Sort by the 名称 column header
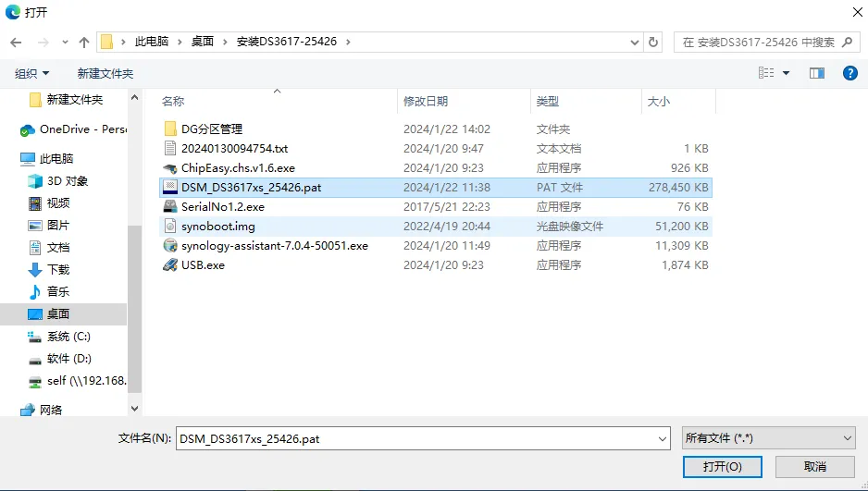Image resolution: width=868 pixels, height=491 pixels. point(173,101)
